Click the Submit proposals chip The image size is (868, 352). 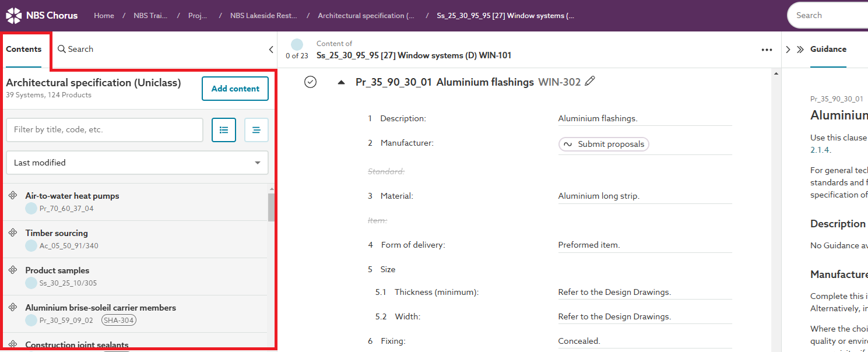pyautogui.click(x=604, y=144)
